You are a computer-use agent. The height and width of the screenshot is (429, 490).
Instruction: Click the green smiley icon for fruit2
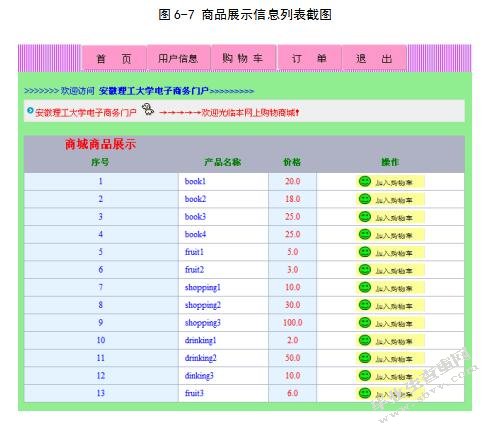365,270
